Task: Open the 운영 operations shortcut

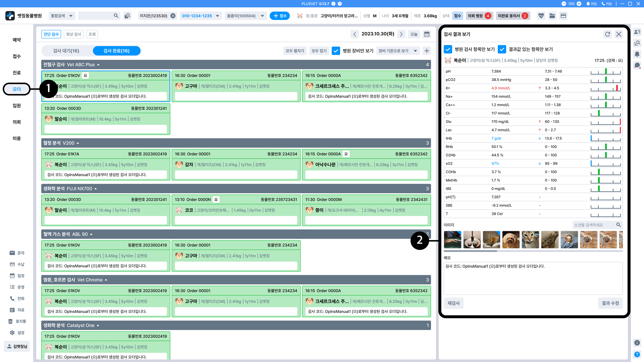Action: click(x=17, y=287)
